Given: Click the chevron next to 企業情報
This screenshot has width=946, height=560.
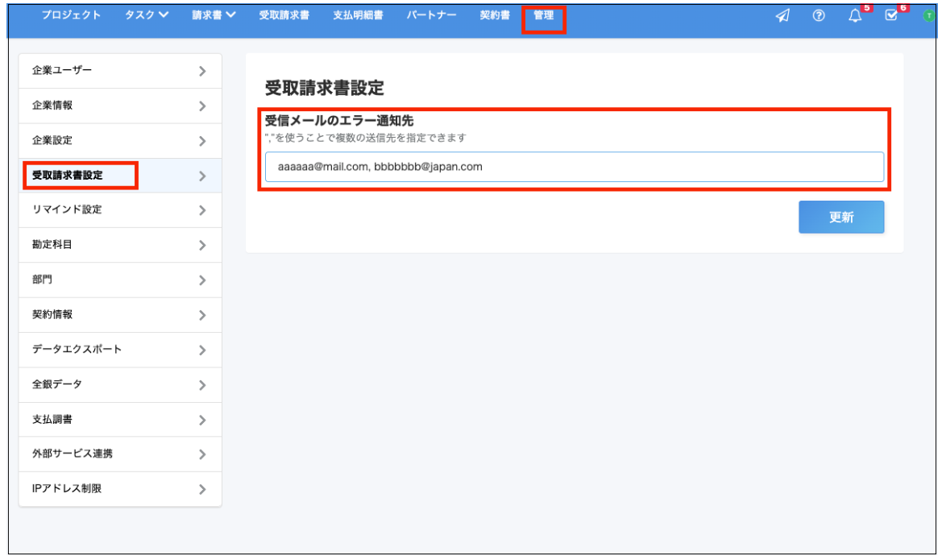Looking at the screenshot, I should [x=202, y=106].
